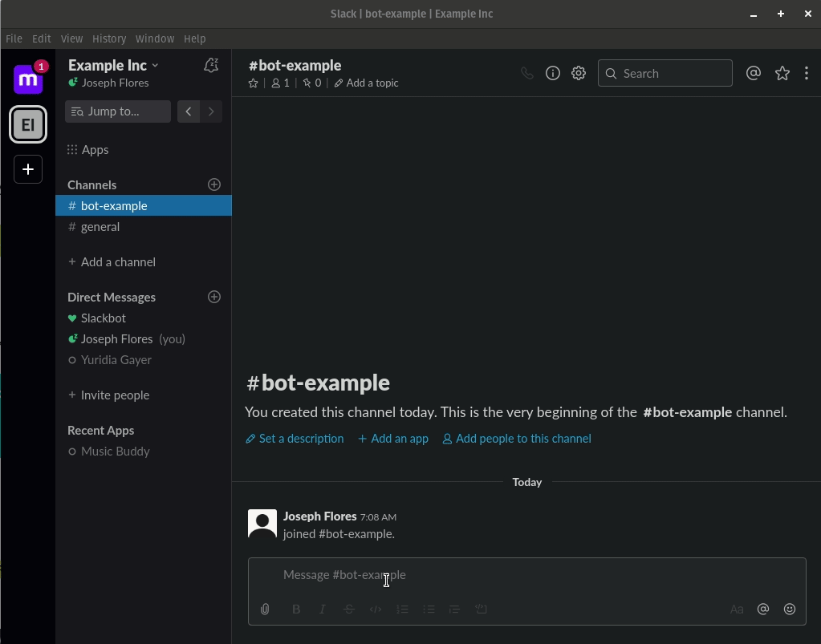
Task: Open the File menu
Action: 14,38
